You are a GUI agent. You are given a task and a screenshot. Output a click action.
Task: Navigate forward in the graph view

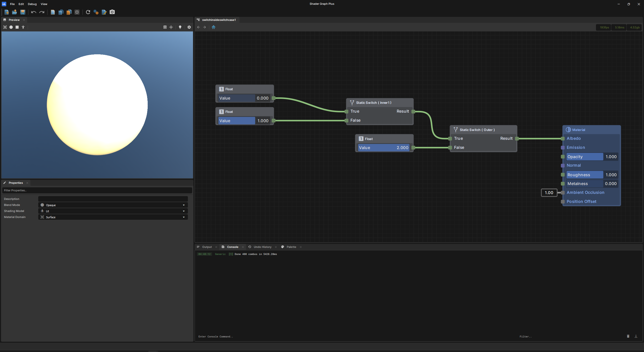coord(205,27)
